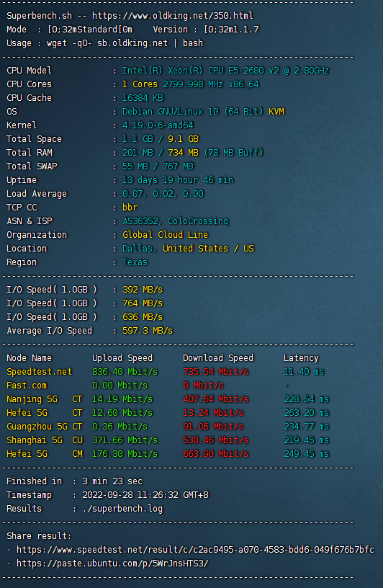Click the ASN value AS36352, ColoCrossing
This screenshot has height=588, width=383.
tap(176, 221)
